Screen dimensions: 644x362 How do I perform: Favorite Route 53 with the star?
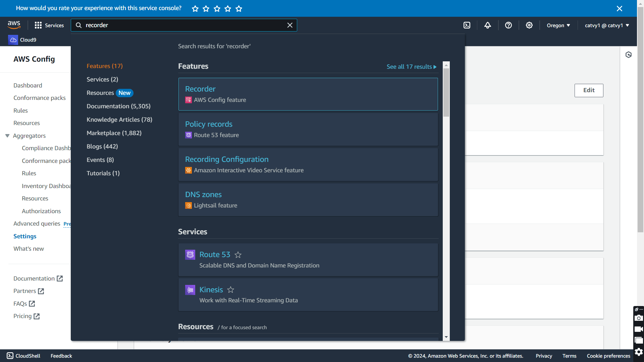click(x=238, y=255)
